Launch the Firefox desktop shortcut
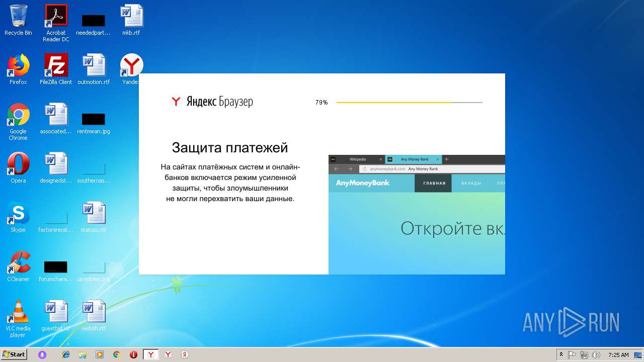The width and height of the screenshot is (644, 362). [18, 69]
